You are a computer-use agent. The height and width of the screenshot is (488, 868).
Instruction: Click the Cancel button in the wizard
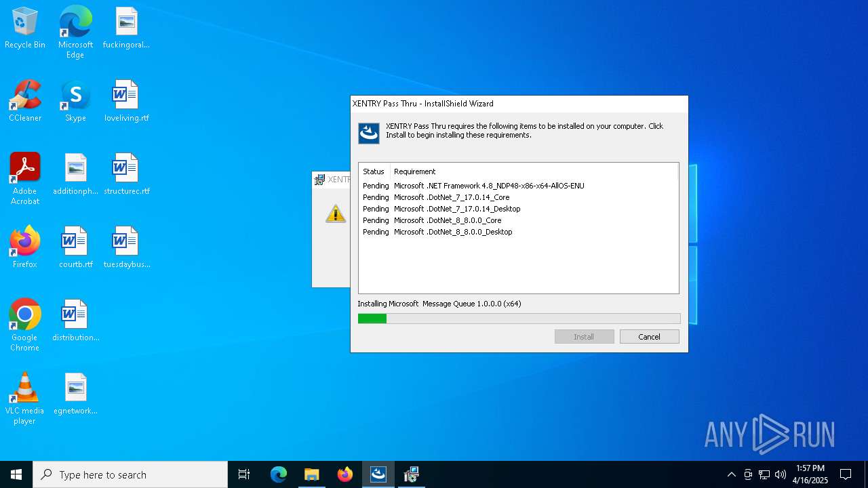pos(649,337)
